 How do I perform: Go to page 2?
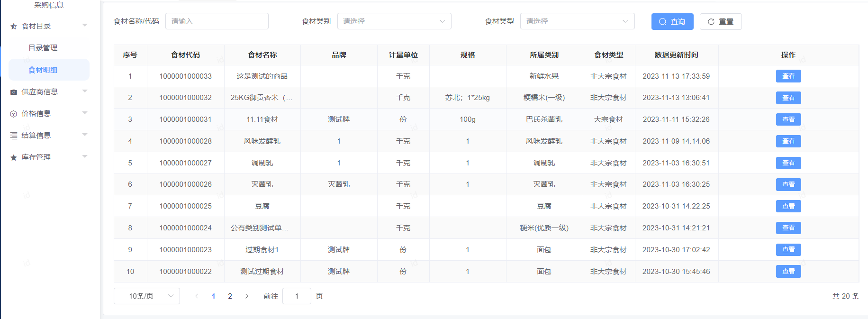230,296
